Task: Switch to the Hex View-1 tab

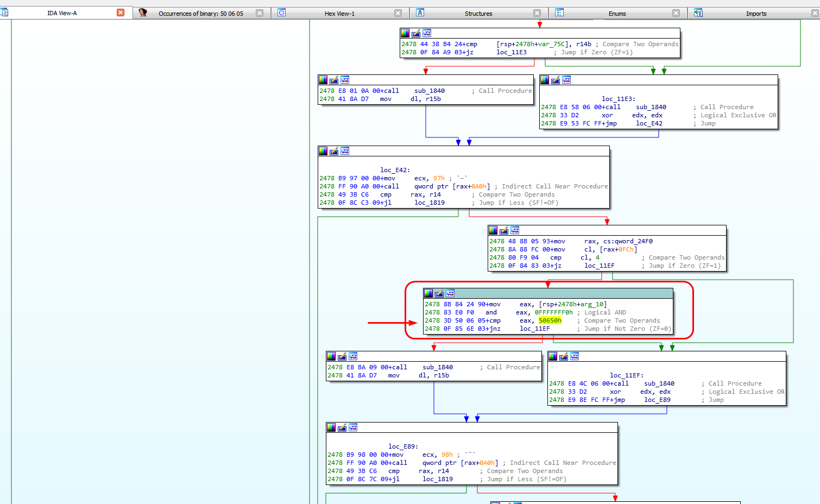Action: [x=339, y=14]
